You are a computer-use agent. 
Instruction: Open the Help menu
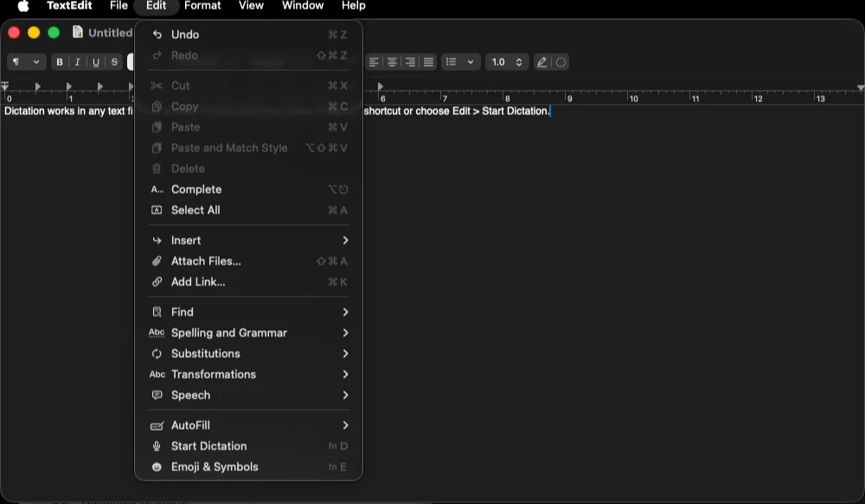point(354,5)
